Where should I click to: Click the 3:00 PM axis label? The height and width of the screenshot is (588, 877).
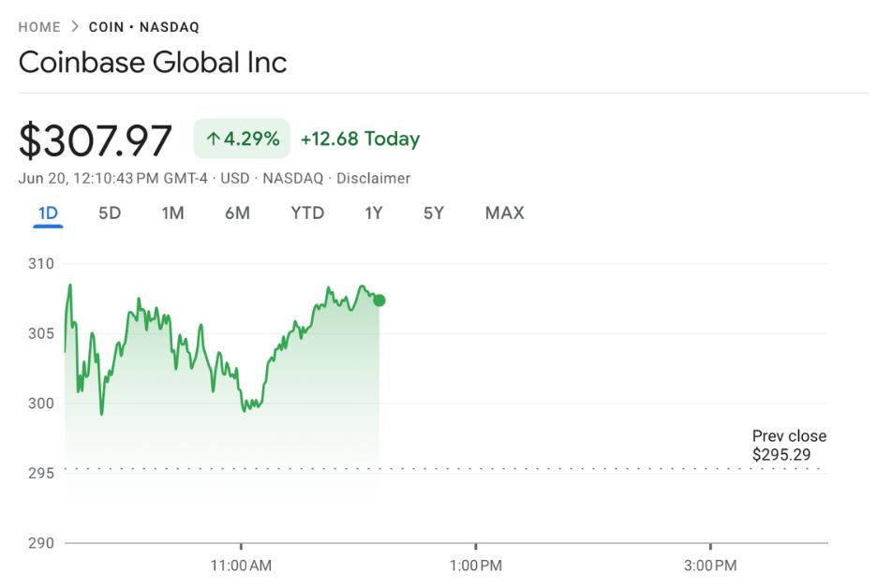pyautogui.click(x=710, y=566)
